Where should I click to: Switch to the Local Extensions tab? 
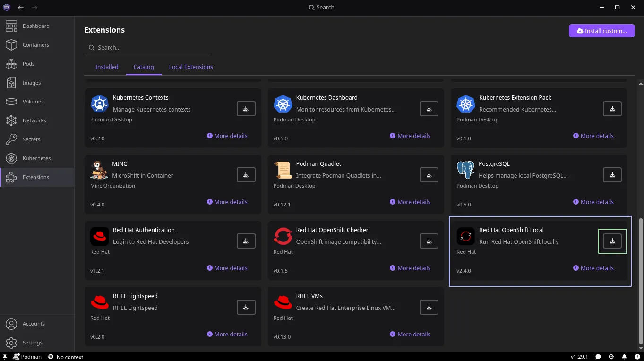(x=191, y=67)
